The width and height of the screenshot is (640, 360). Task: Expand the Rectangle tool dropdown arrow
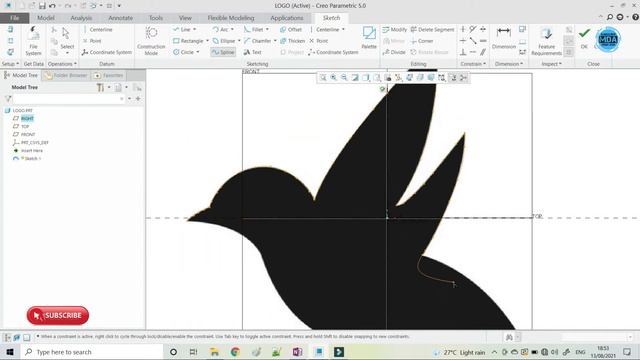207,41
